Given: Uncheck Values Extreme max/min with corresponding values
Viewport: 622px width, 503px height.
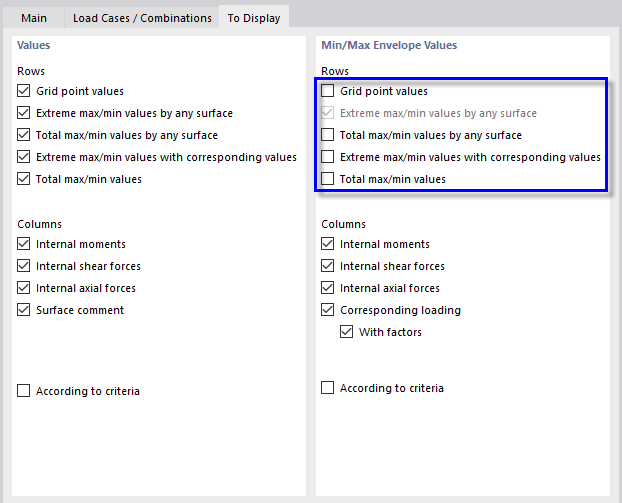Looking at the screenshot, I should [24, 157].
